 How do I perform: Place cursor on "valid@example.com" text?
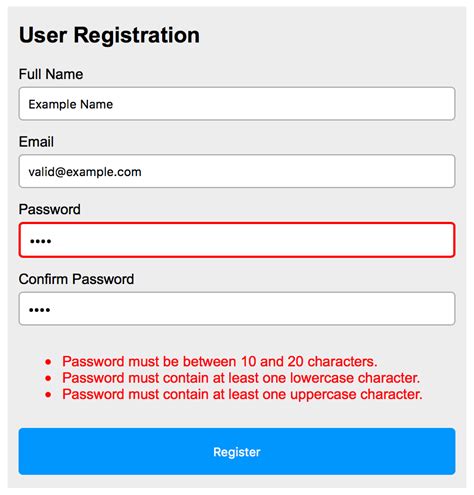tap(85, 172)
